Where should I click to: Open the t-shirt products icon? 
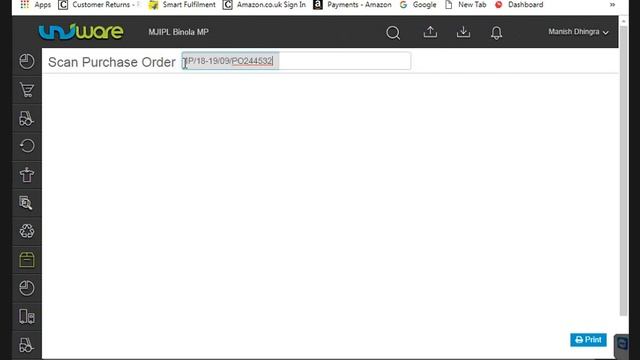pyautogui.click(x=27, y=175)
